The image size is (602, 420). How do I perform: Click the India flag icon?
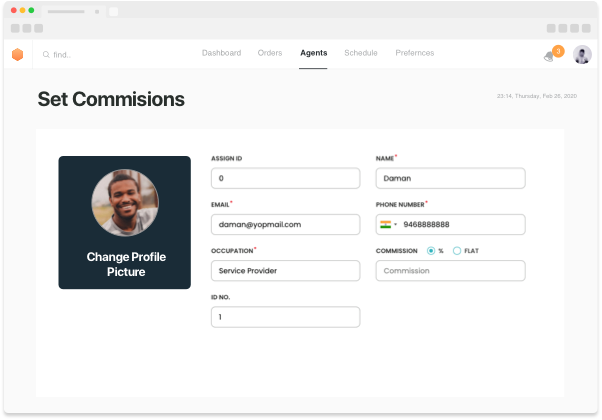tap(384, 224)
